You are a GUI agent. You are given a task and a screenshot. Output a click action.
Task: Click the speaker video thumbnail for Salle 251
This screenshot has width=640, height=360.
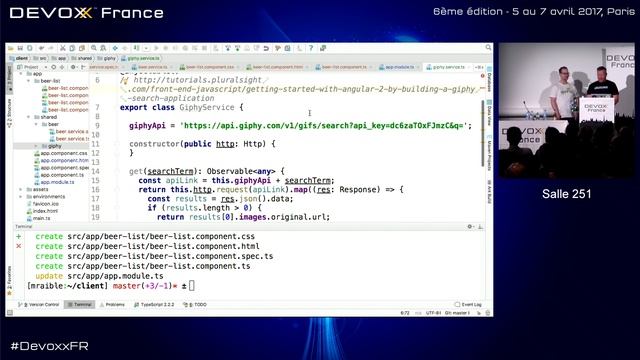point(567,110)
